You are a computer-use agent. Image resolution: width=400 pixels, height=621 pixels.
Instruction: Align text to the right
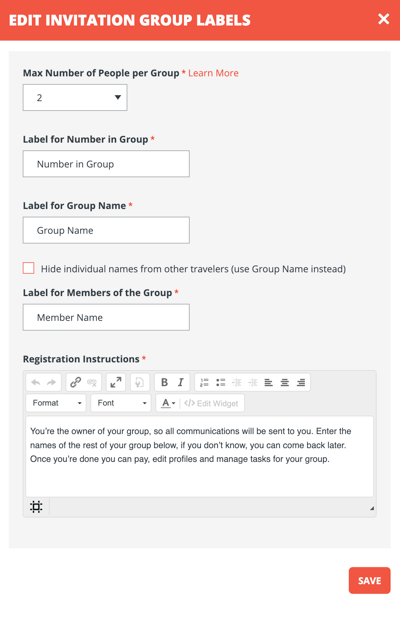[301, 383]
